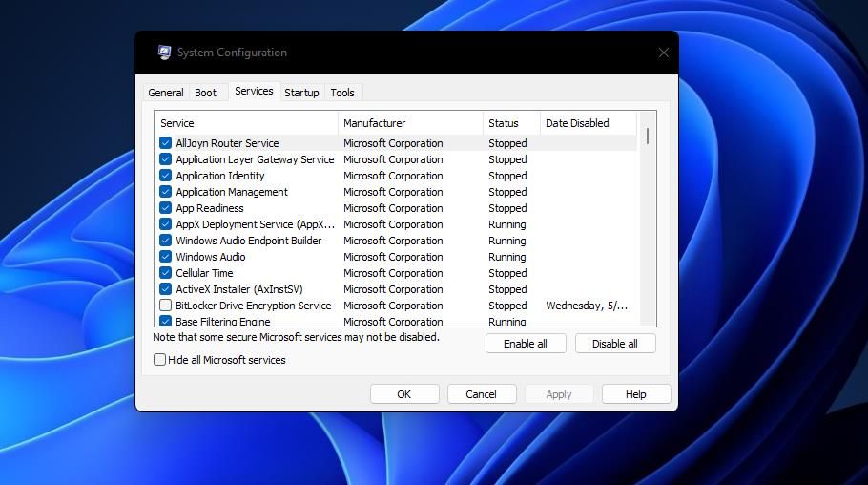
Task: Uncheck the App Readiness checkbox
Action: [165, 208]
